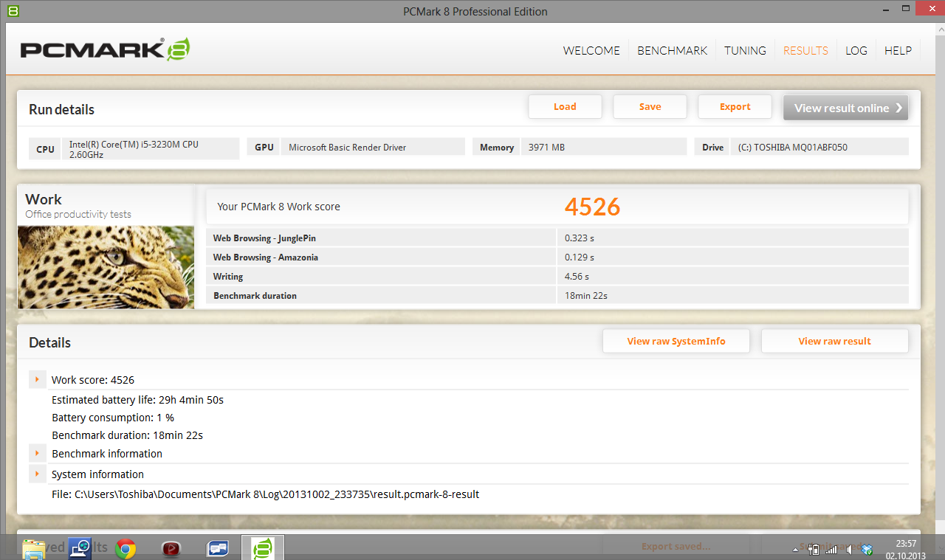Screen dimensions: 945x560
Task: Click the leopard Work test thumbnail
Action: [106, 267]
